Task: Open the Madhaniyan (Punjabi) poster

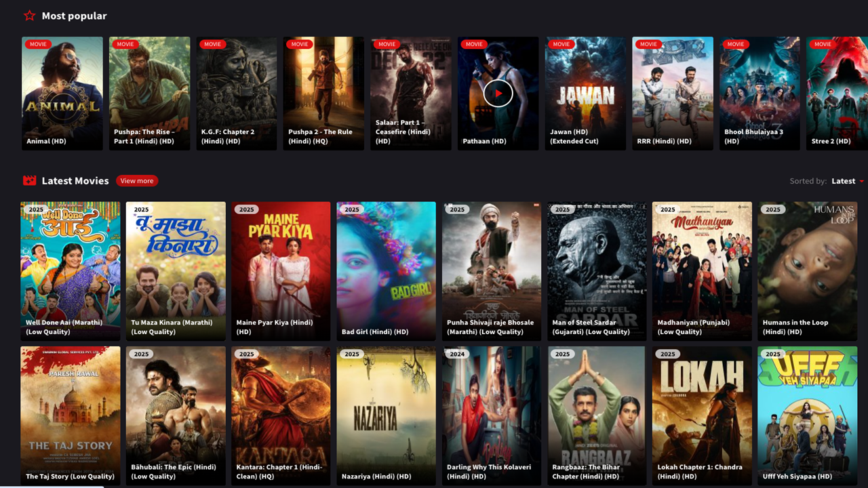Action: click(x=702, y=271)
